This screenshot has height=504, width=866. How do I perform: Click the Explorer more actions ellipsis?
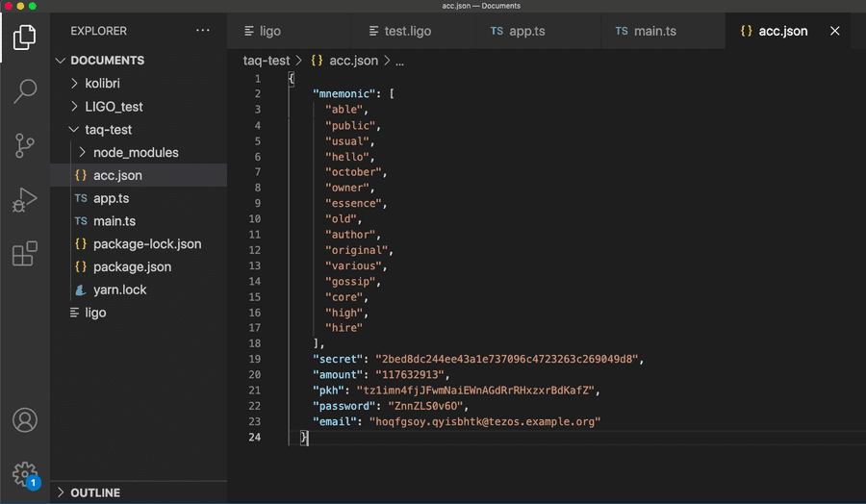[x=202, y=31]
